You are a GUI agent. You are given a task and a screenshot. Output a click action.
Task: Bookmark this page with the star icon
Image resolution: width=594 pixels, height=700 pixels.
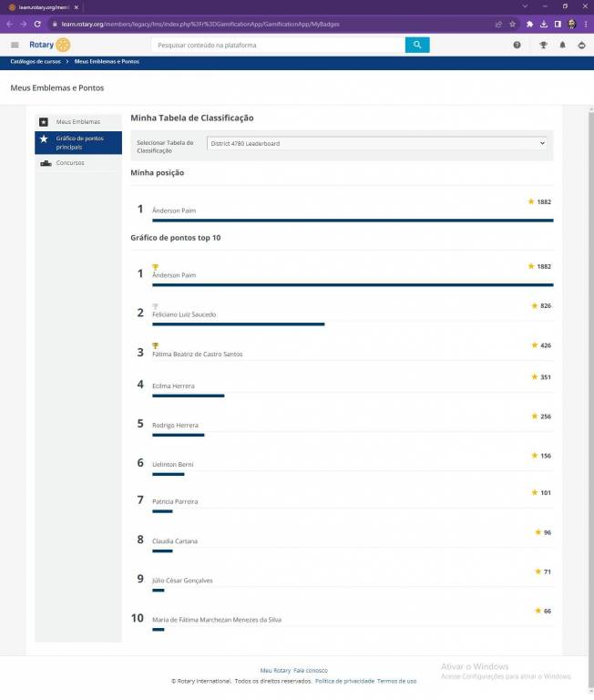coord(512,24)
